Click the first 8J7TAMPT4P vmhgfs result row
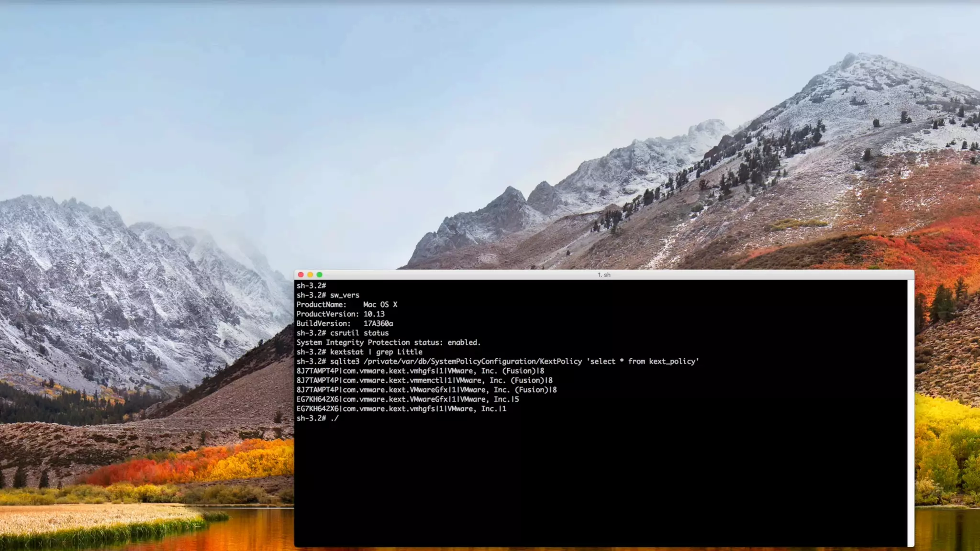Viewport: 980px width, 551px height. pos(420,371)
